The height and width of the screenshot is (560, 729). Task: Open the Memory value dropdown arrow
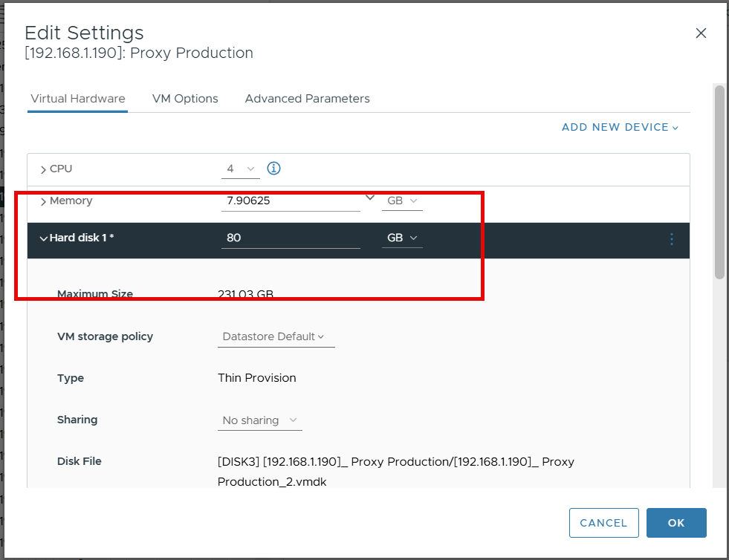pos(370,198)
